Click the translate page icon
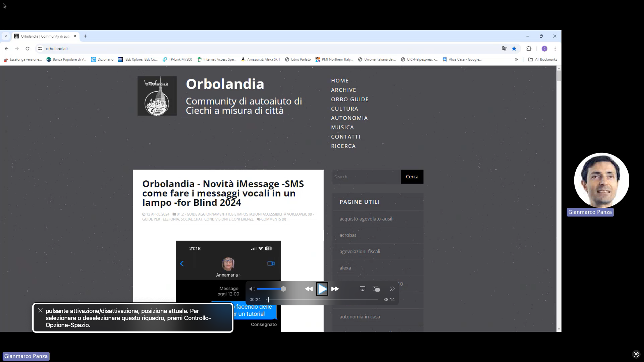644x362 pixels. (x=504, y=49)
